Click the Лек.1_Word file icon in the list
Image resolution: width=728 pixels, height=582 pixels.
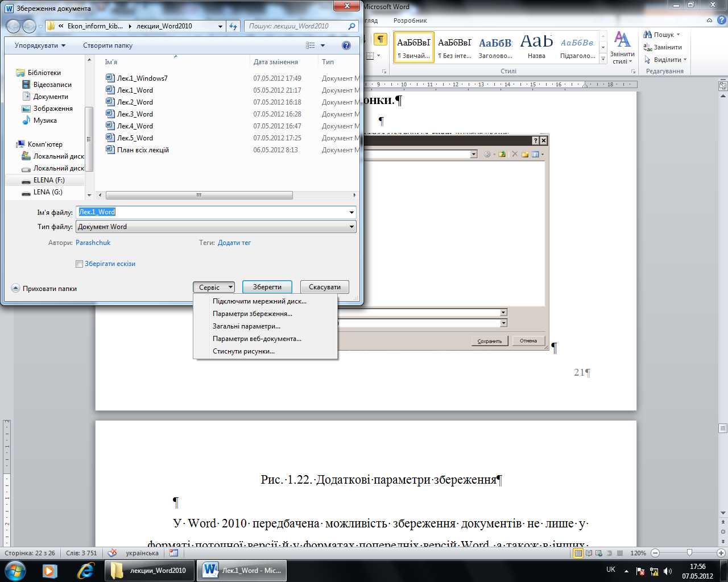point(110,90)
